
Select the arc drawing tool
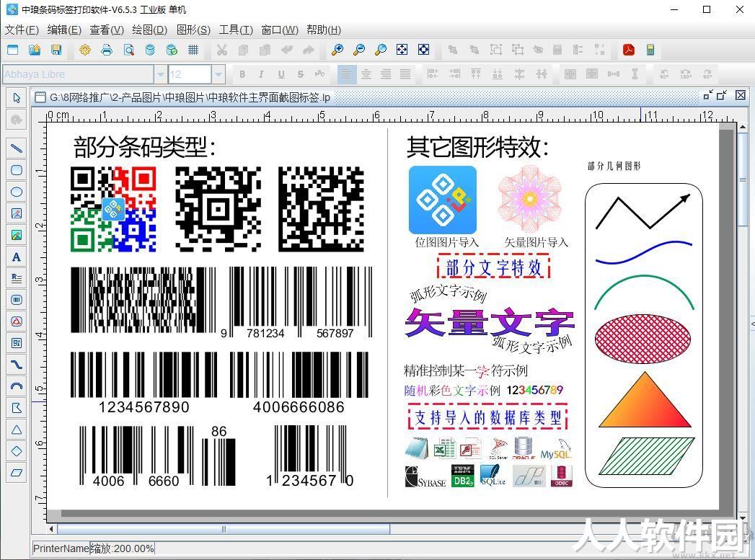[x=17, y=386]
